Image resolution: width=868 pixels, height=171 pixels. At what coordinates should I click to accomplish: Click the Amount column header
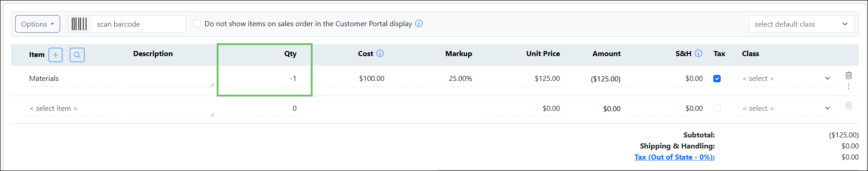tap(606, 54)
